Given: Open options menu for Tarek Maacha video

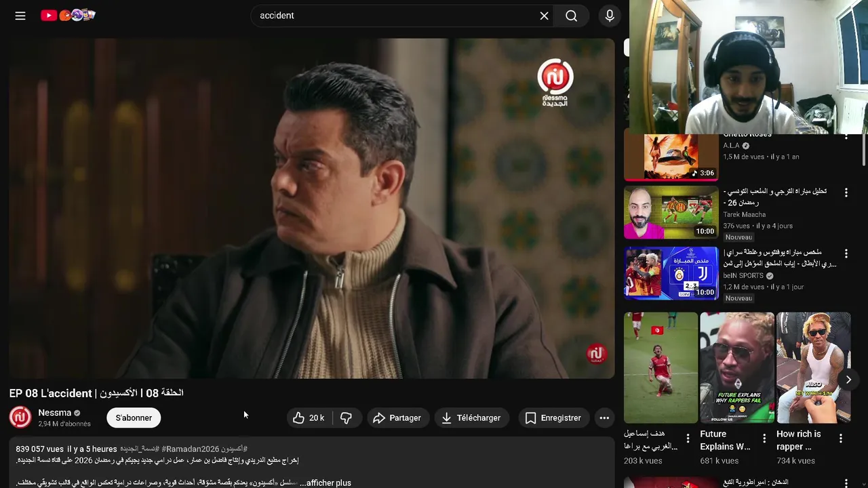Looking at the screenshot, I should pos(846,193).
